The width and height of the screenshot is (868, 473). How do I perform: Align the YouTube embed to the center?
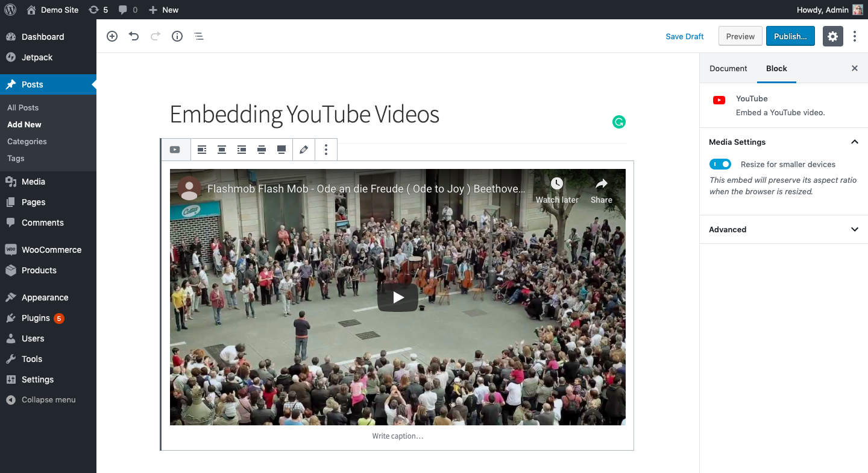[x=222, y=149]
